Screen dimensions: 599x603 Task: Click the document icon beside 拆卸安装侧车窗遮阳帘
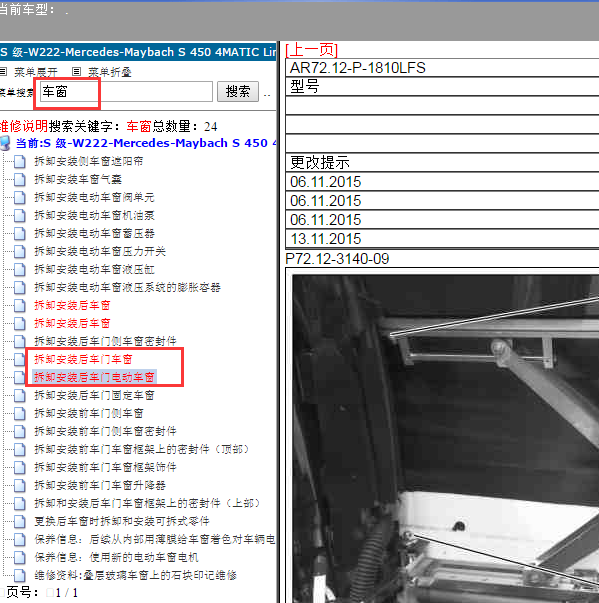(20, 162)
